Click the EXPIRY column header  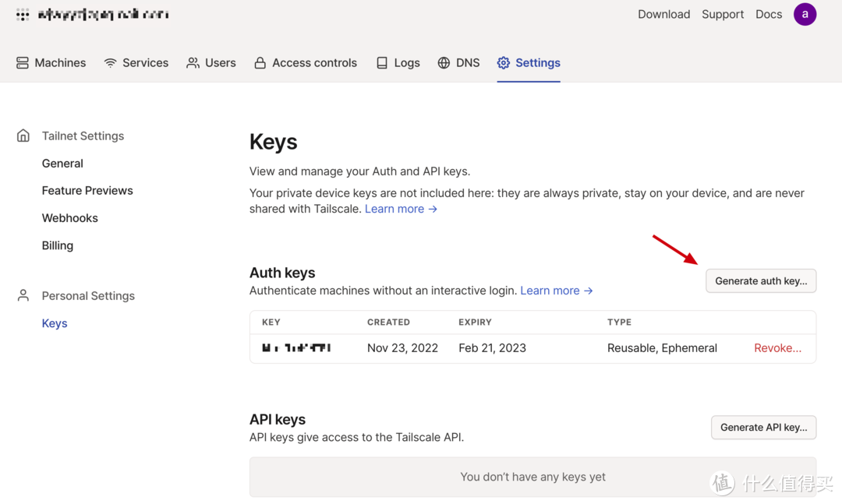pos(476,322)
